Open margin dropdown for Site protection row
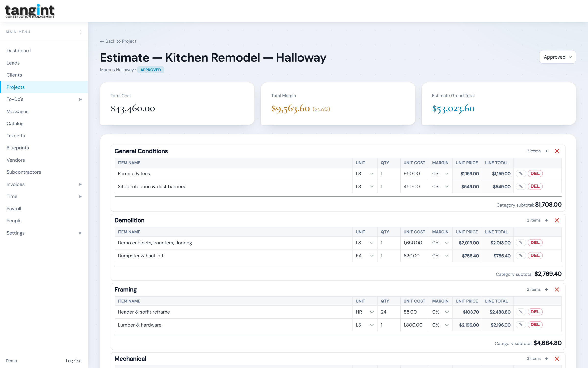The height and width of the screenshot is (368, 588). point(441,186)
